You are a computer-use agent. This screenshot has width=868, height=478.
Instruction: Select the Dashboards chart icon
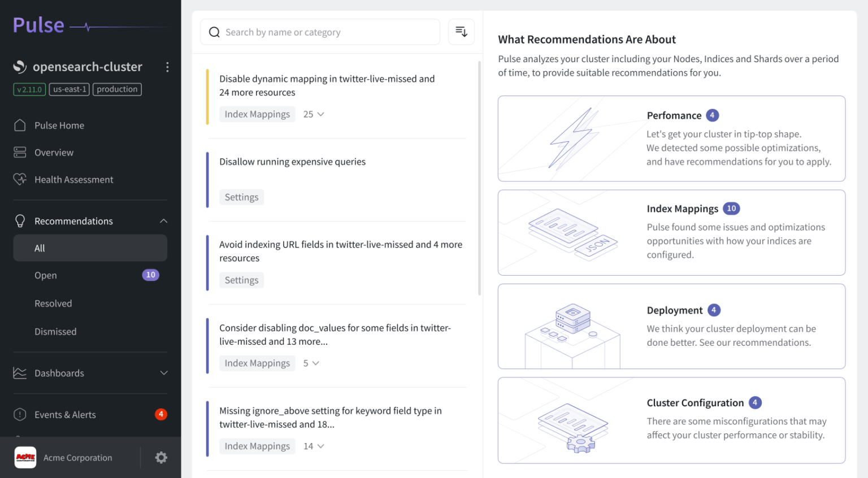[19, 373]
